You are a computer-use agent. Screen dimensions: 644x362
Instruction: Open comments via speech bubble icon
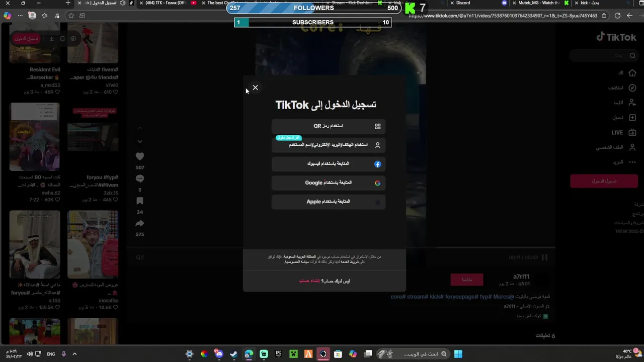pyautogui.click(x=140, y=178)
